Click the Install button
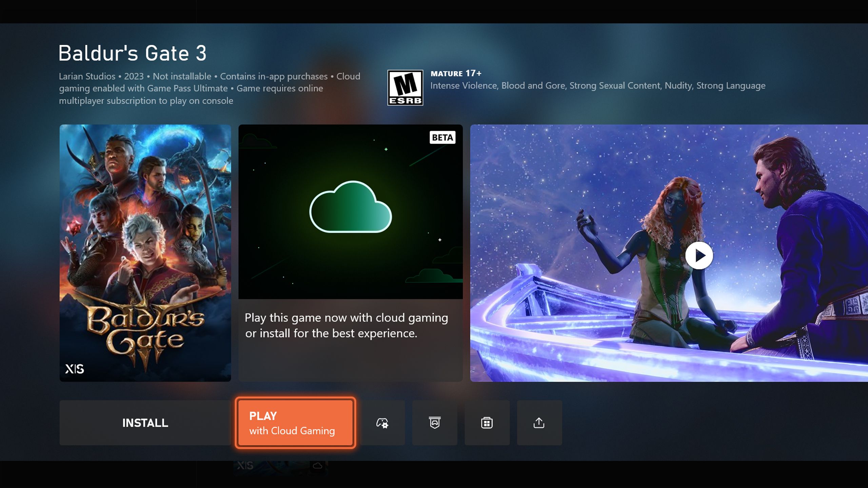868x488 pixels. (x=145, y=423)
